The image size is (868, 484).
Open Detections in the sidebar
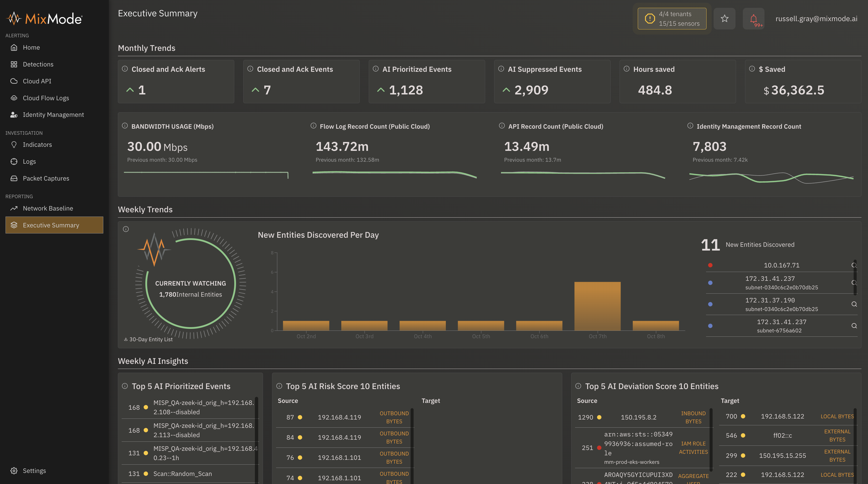click(38, 64)
